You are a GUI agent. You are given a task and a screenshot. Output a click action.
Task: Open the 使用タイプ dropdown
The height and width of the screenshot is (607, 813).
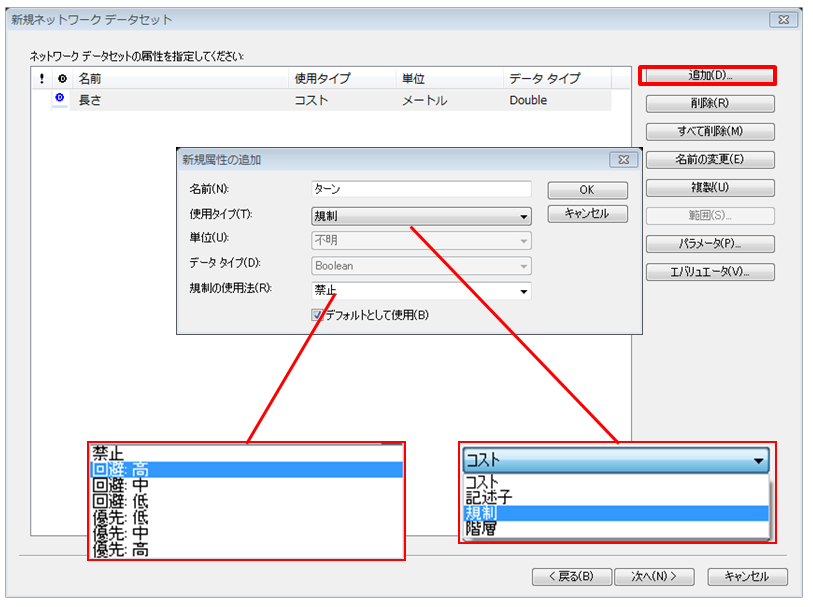pyautogui.click(x=421, y=216)
